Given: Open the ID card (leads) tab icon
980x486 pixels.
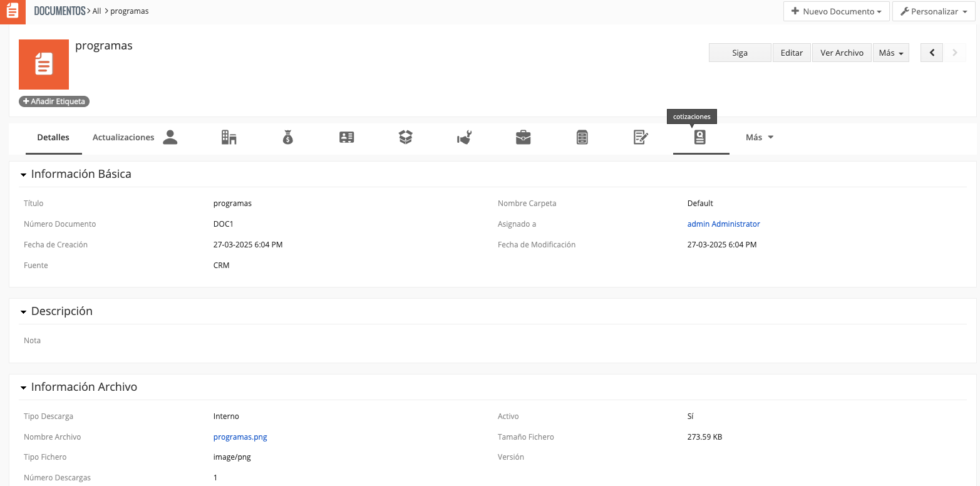Looking at the screenshot, I should (x=347, y=137).
